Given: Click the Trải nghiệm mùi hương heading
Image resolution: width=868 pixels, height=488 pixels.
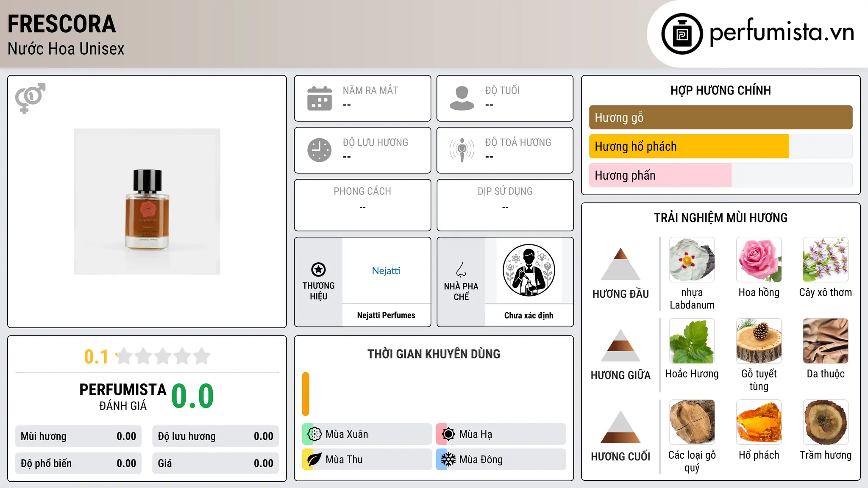Looking at the screenshot, I should pos(721,218).
